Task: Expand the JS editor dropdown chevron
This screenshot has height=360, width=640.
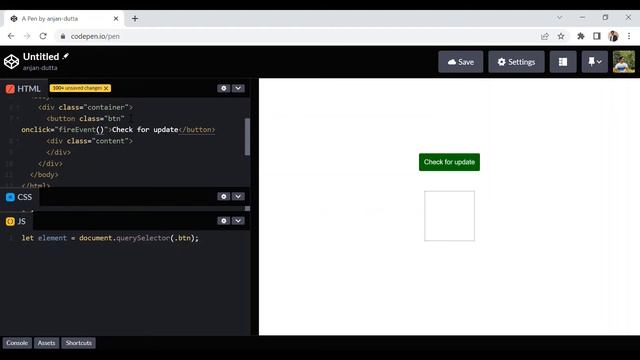Action: (x=238, y=221)
